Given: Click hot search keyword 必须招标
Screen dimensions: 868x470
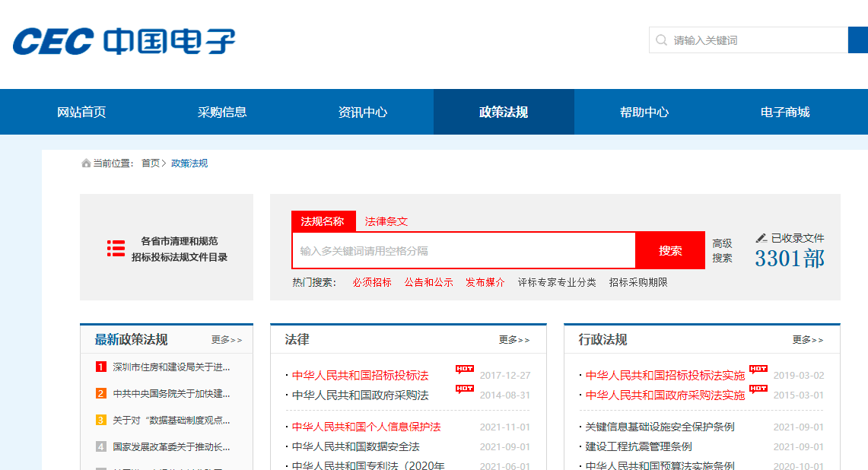Looking at the screenshot, I should 372,282.
